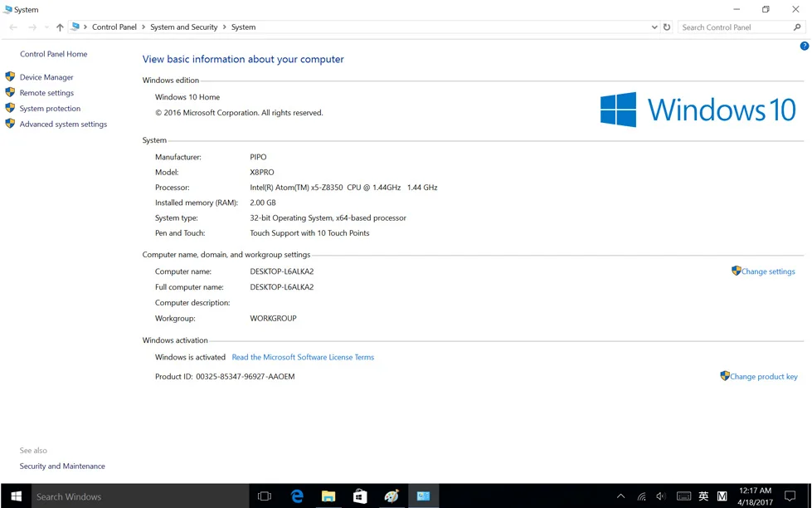Go up one level with the up arrow
The height and width of the screenshot is (508, 812).
click(x=60, y=27)
